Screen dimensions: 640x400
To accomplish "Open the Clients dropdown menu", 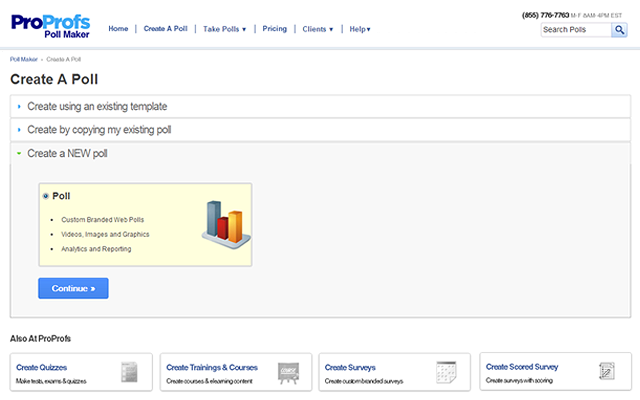I will [317, 29].
